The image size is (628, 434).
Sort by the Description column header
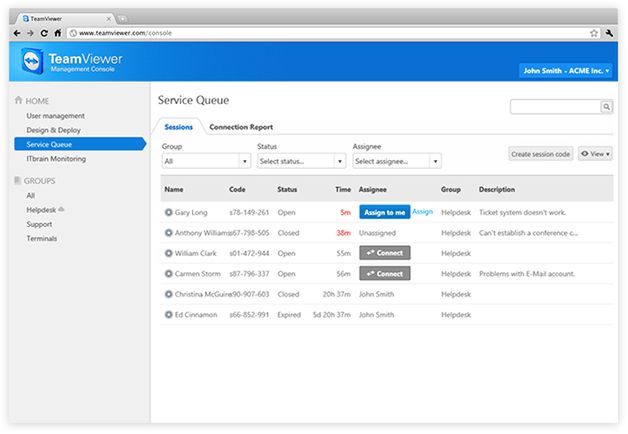pyautogui.click(x=497, y=189)
